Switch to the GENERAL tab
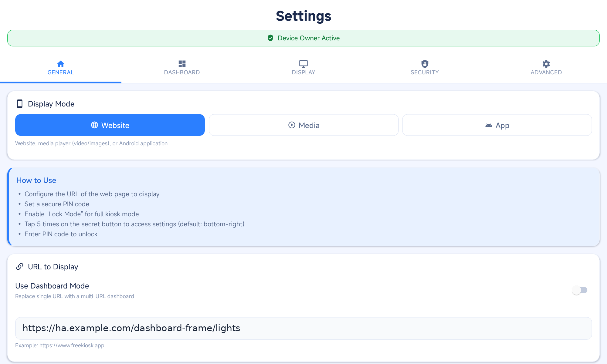The width and height of the screenshot is (607, 364). [x=61, y=68]
